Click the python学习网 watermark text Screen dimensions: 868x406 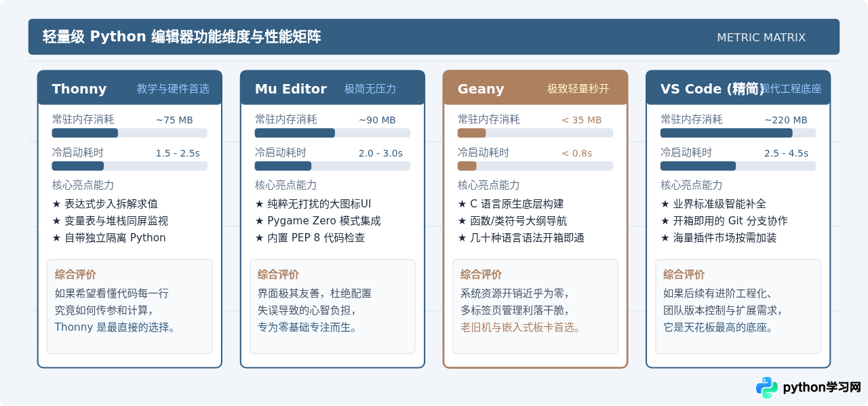point(822,388)
